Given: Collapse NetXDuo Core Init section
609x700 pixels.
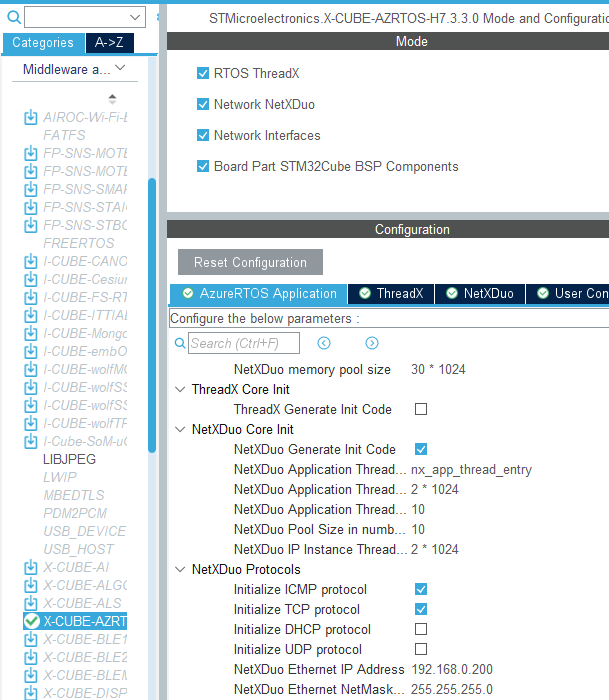Looking at the screenshot, I should click(180, 429).
